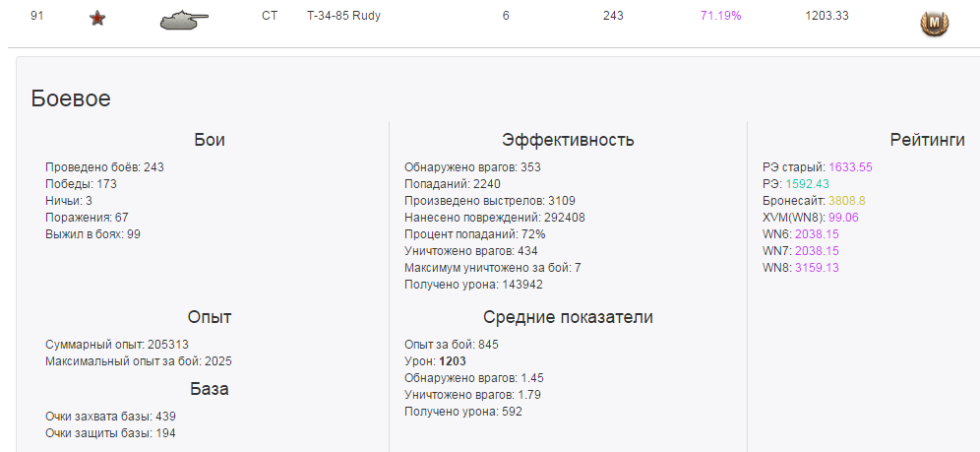980x452 pixels.
Task: Click Суммарный опыт: 205313 line
Action: pos(117,345)
